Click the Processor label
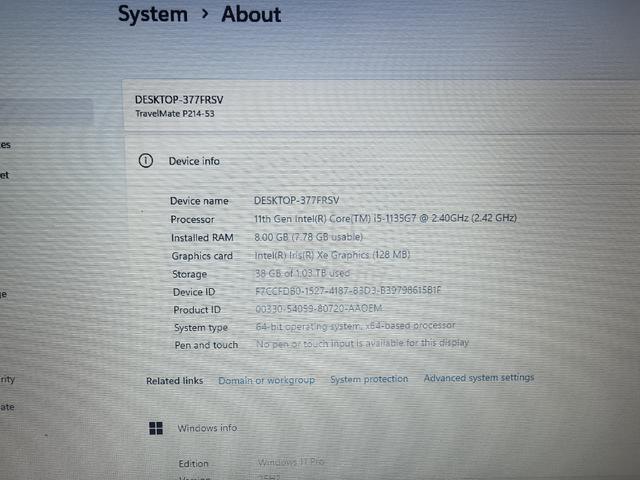The image size is (640, 480). point(192,219)
